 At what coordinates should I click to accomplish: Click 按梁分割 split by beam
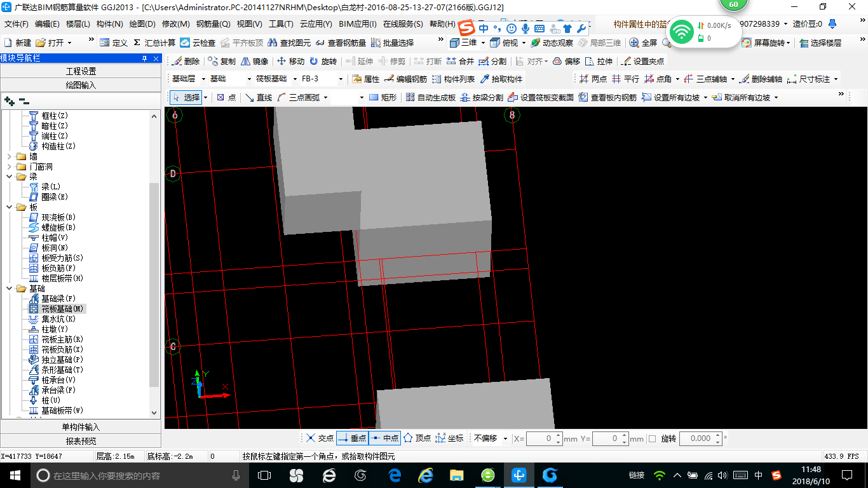pos(481,97)
